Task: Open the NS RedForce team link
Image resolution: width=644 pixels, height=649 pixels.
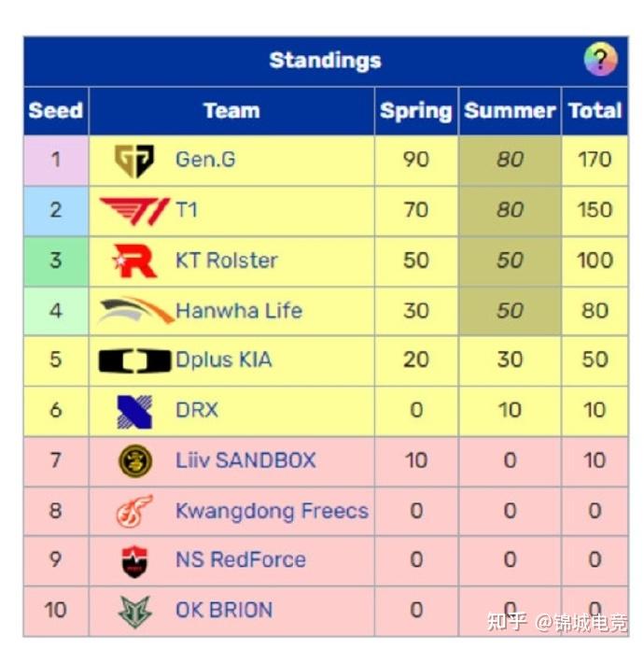Action: 241,560
